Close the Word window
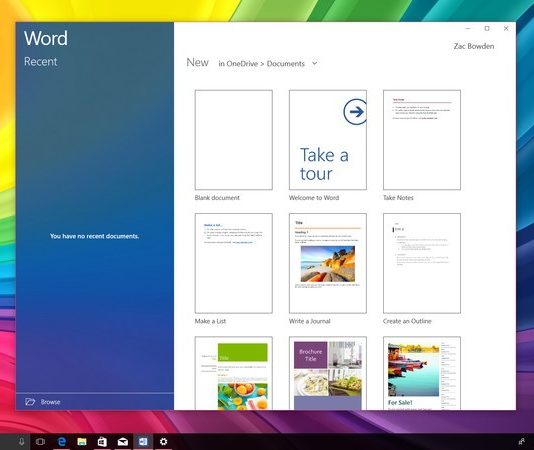Screen dimensions: 534x450 pyautogui.click(x=506, y=29)
